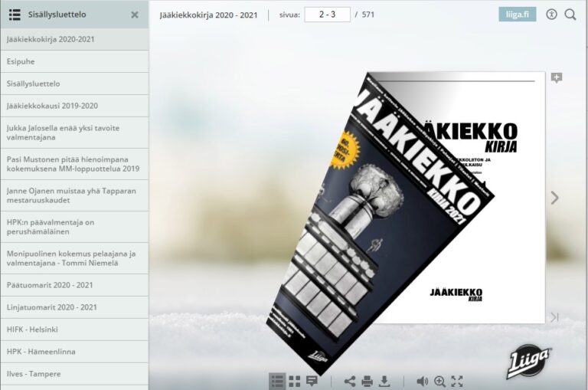The height and width of the screenshot is (390, 588).
Task: Open HPK - Hämeenlinna team section
Action: (x=74, y=352)
